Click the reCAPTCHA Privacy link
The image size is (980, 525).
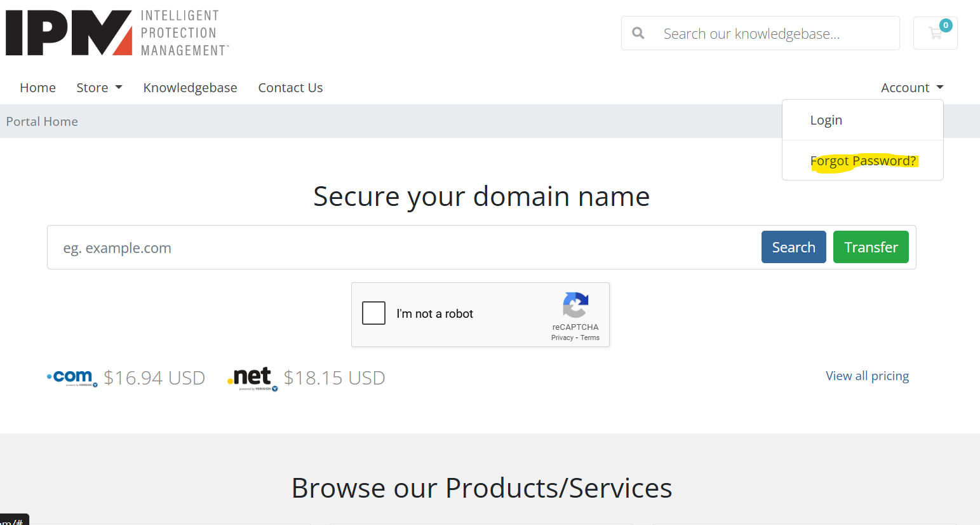click(562, 337)
